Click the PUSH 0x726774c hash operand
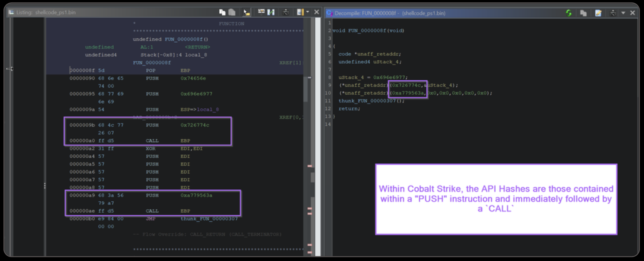Screen dimensions: 644x261 pyautogui.click(x=195, y=125)
